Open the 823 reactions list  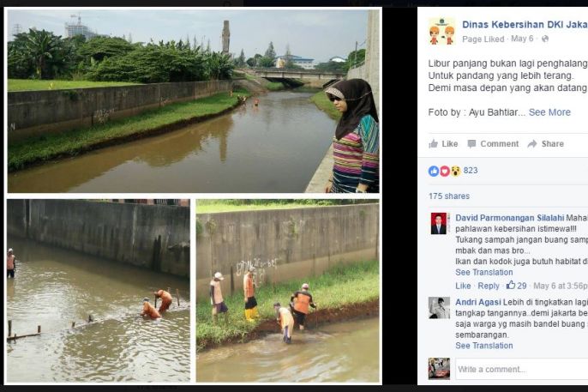pyautogui.click(x=470, y=171)
